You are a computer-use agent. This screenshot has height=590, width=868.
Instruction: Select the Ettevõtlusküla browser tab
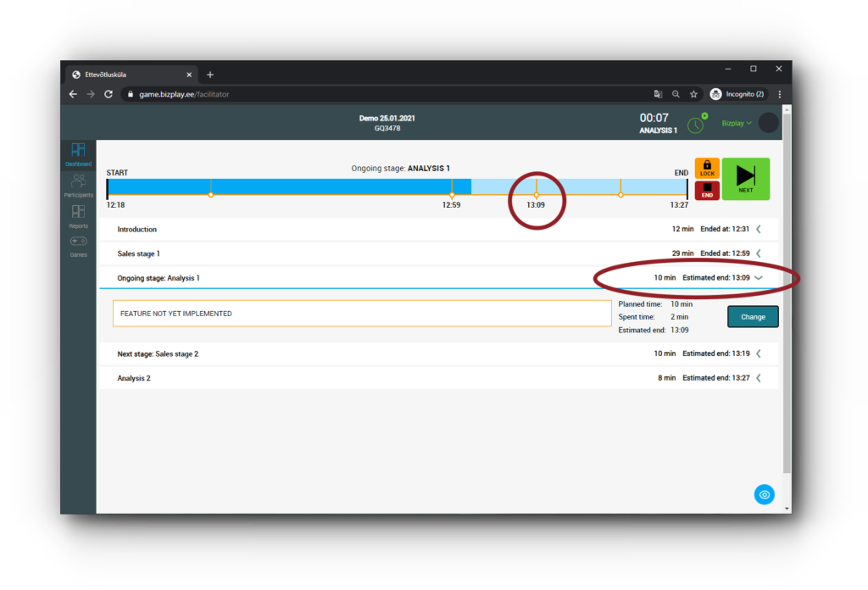pyautogui.click(x=127, y=75)
